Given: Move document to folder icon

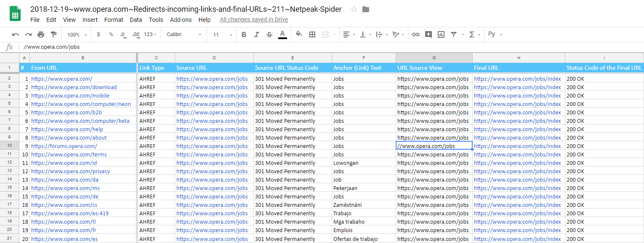Looking at the screenshot, I should click(x=366, y=9).
